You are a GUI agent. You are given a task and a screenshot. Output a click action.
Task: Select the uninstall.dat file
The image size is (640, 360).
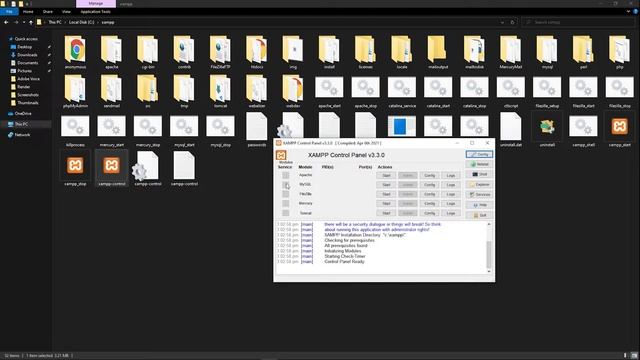pyautogui.click(x=511, y=130)
